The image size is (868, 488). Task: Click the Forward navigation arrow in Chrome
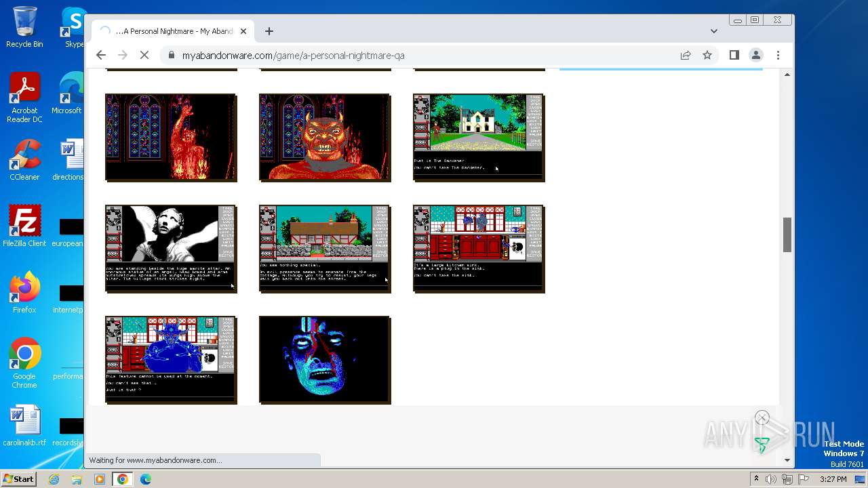coord(123,56)
